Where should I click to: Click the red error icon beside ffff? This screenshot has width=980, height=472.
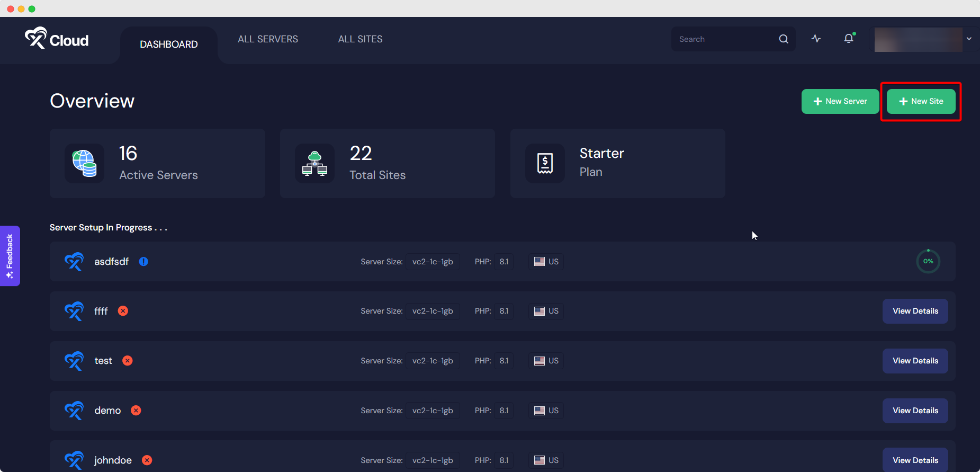(123, 311)
